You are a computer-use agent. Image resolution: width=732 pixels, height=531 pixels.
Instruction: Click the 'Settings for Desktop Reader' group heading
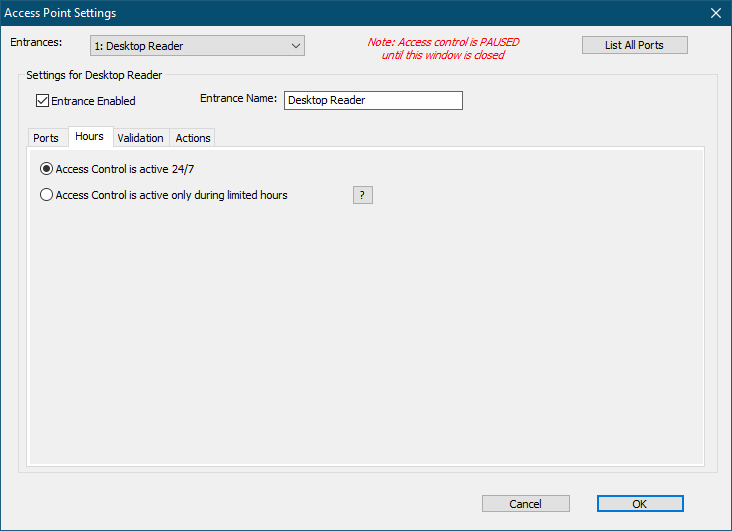94,75
